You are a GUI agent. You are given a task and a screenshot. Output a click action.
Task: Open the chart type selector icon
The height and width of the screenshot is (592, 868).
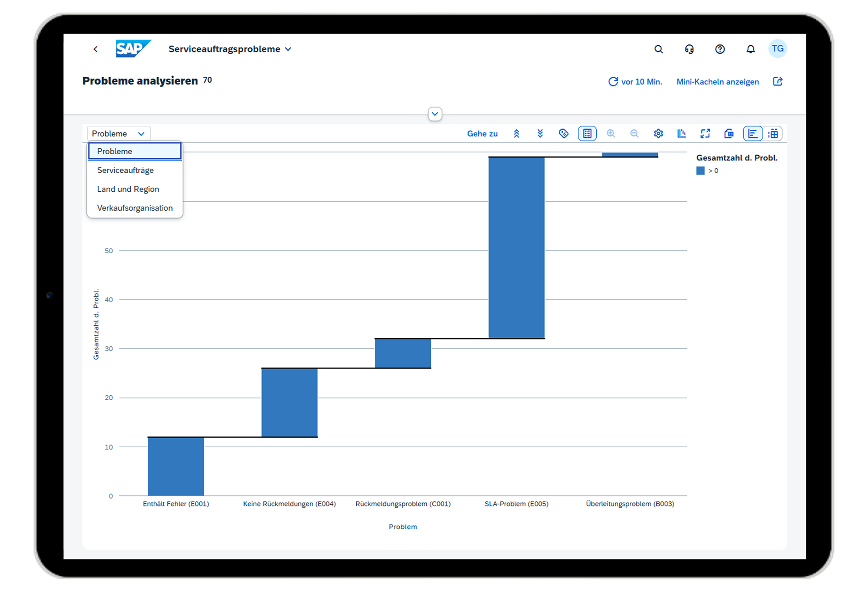pyautogui.click(x=681, y=133)
